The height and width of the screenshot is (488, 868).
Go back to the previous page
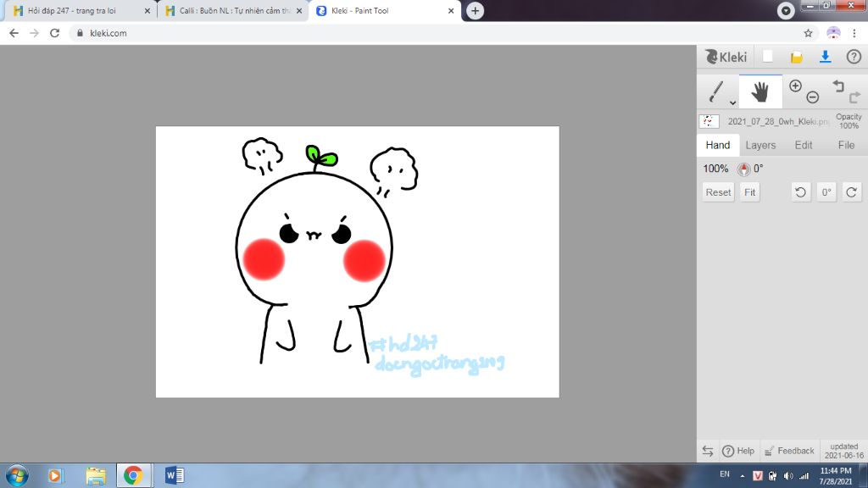(14, 33)
